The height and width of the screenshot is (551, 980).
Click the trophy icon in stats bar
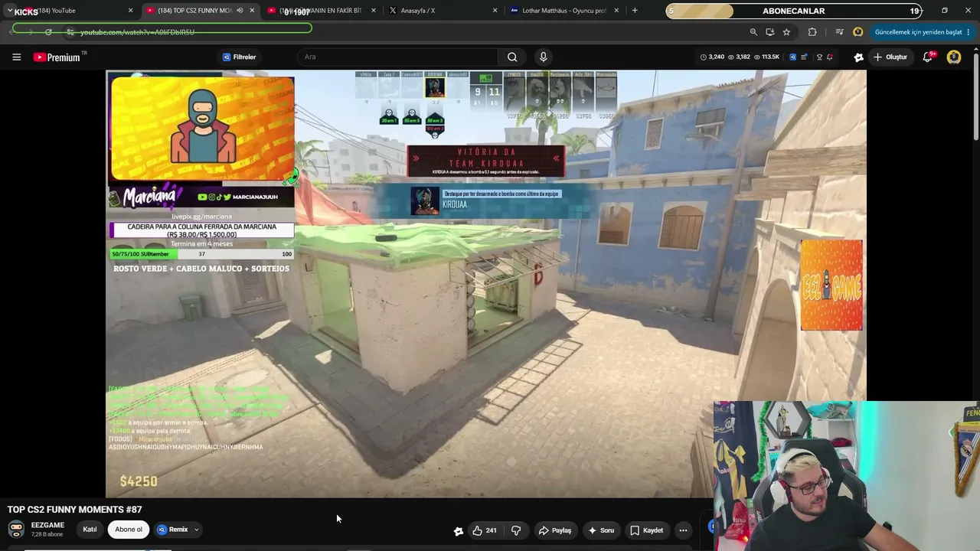819,57
